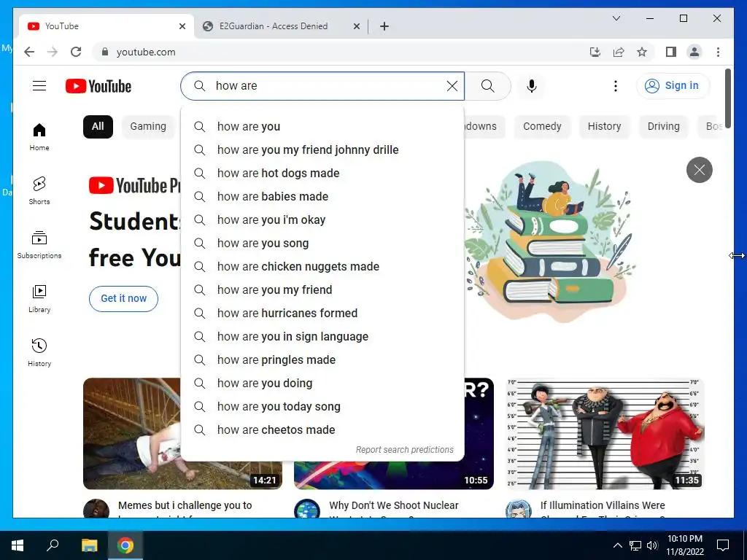
Task: Select the YouTube browser tab
Action: (107, 26)
